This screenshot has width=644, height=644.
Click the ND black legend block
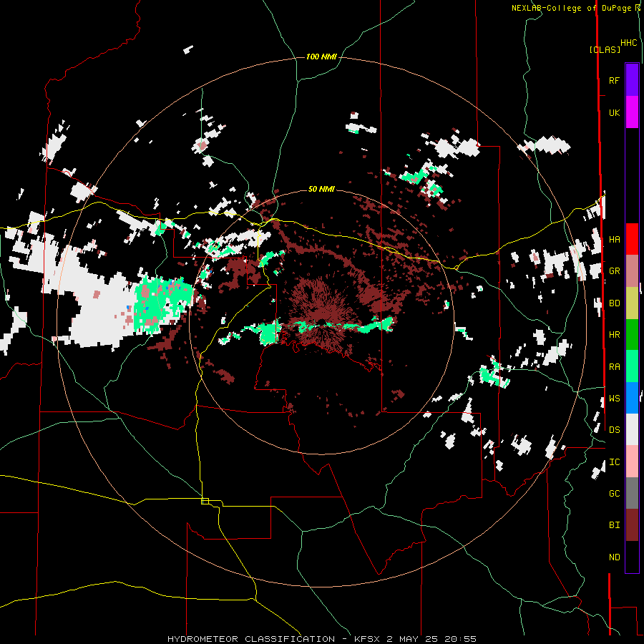[x=632, y=557]
